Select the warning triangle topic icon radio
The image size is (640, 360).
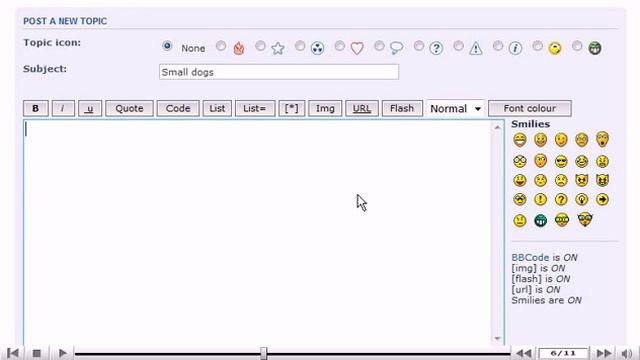tap(458, 46)
